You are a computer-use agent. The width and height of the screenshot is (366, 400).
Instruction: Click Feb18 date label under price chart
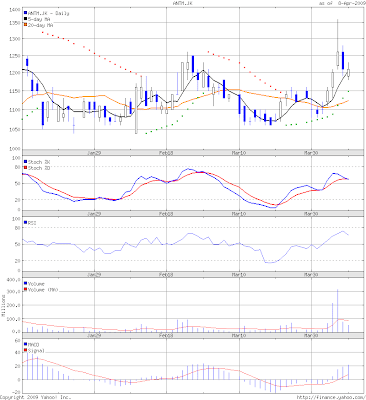tap(166, 153)
